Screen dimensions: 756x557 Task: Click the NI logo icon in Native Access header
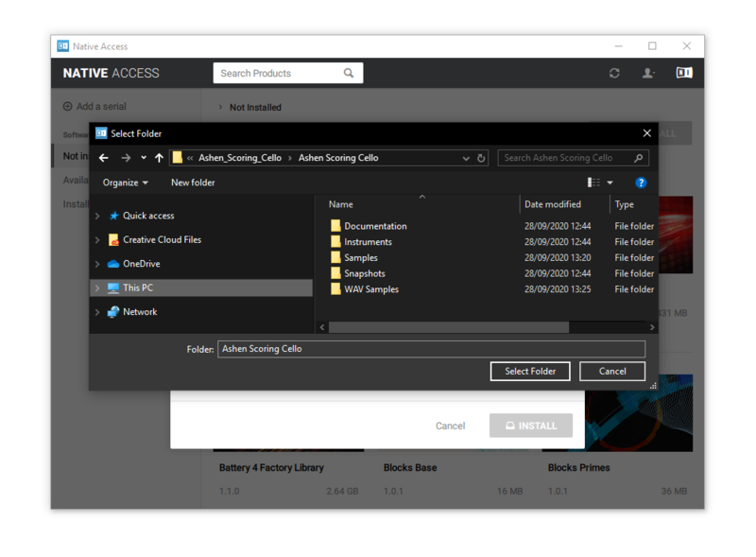pos(683,73)
